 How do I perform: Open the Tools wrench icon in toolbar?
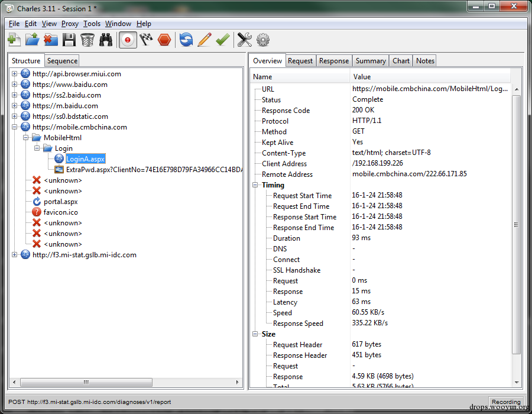244,40
